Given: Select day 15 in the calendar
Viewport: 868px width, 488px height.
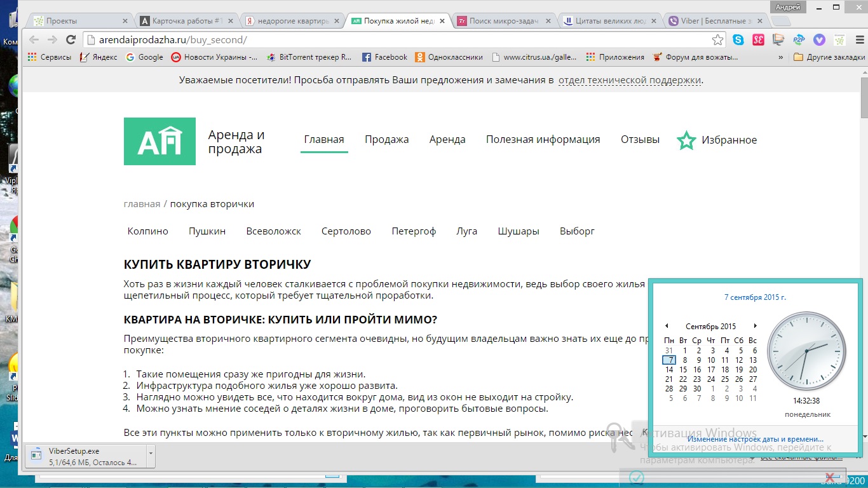Looking at the screenshot, I should 683,370.
